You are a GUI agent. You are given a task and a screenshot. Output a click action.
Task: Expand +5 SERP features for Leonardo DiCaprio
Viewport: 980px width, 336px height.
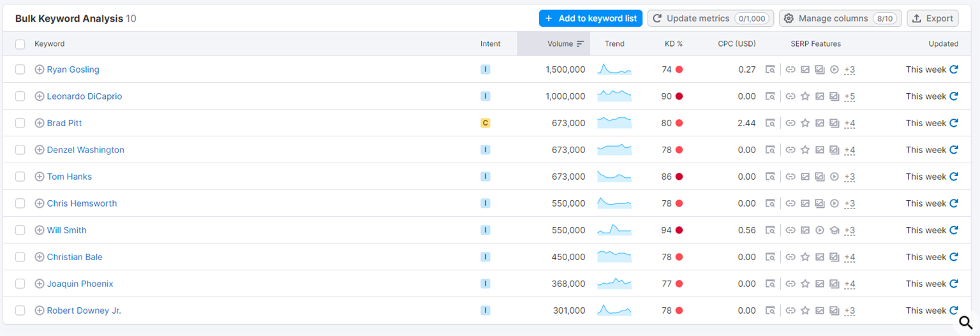pyautogui.click(x=849, y=96)
